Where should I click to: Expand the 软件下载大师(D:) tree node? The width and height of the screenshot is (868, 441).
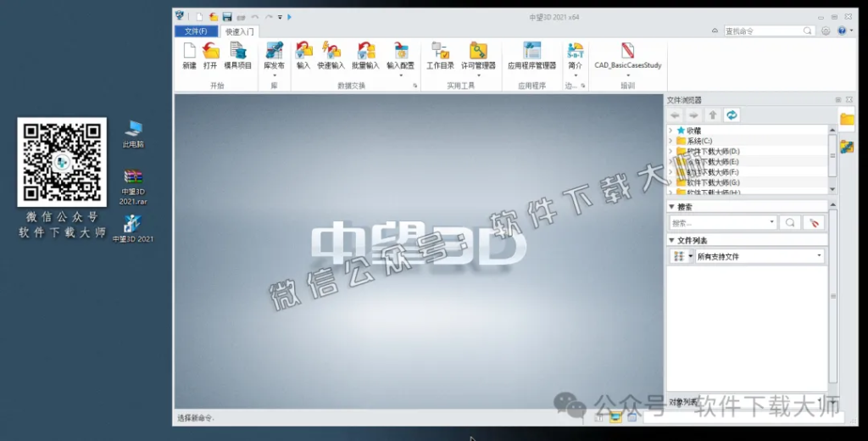click(x=671, y=151)
